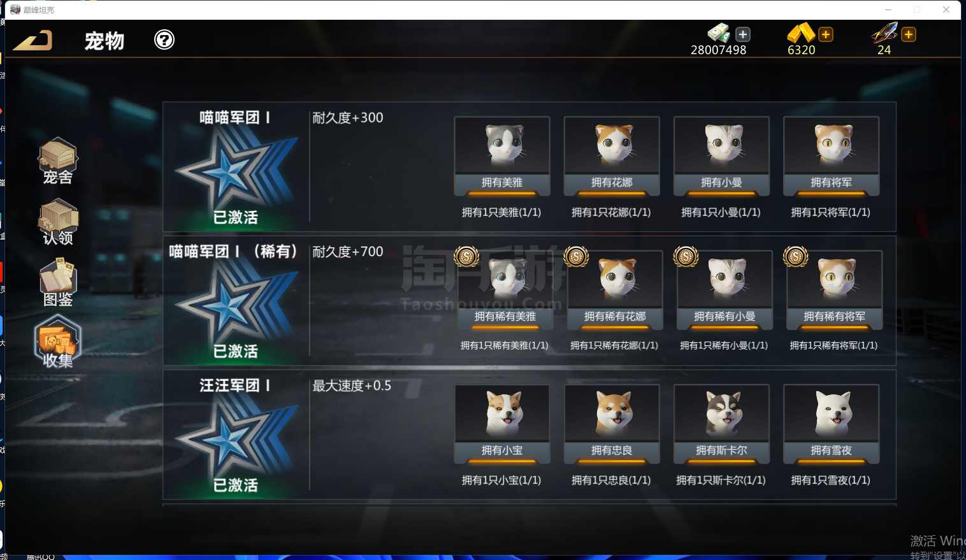Select the 拥有稀有花娜 rare cat card

615,290
